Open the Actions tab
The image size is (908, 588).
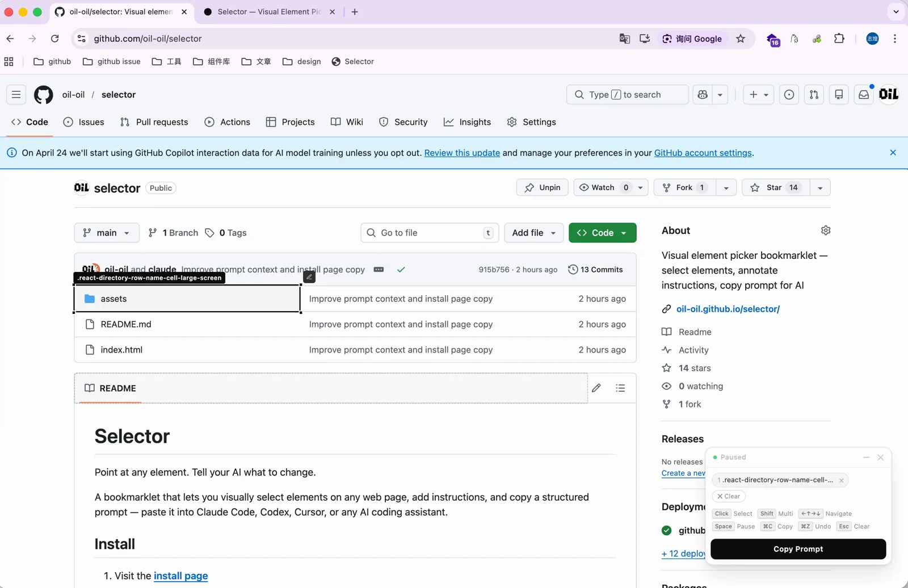pyautogui.click(x=227, y=122)
